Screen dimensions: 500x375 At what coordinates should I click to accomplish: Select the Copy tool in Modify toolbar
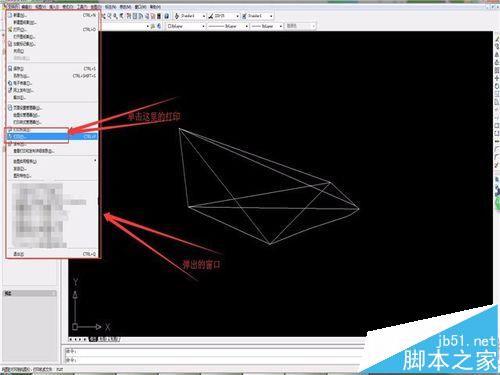[x=497, y=47]
